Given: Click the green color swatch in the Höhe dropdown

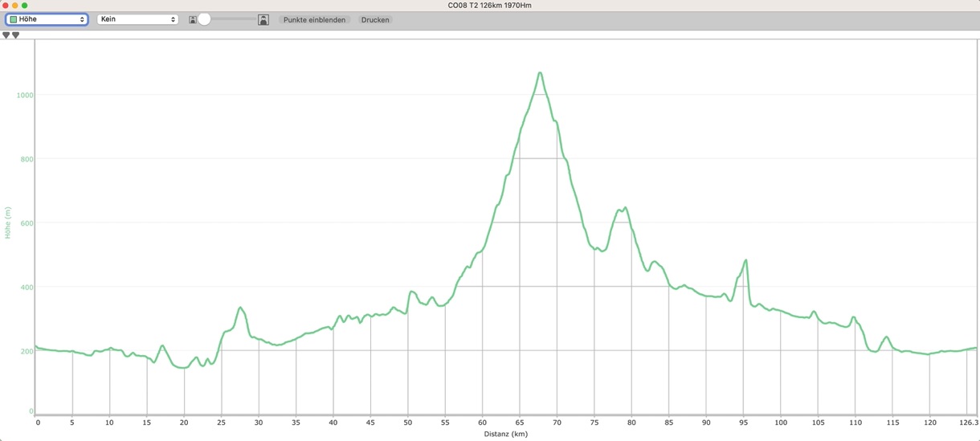Looking at the screenshot, I should 14,19.
